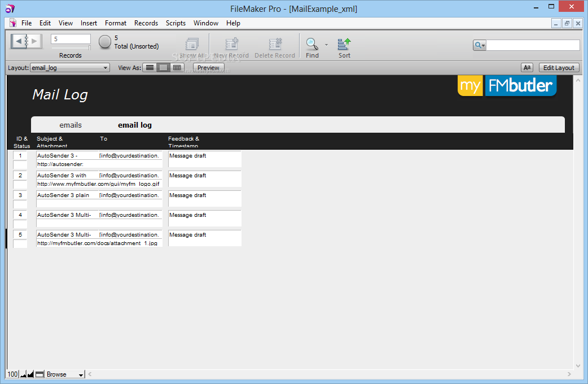Click the myfm_logo.gif attachment URL
This screenshot has height=384, width=588.
99,184
